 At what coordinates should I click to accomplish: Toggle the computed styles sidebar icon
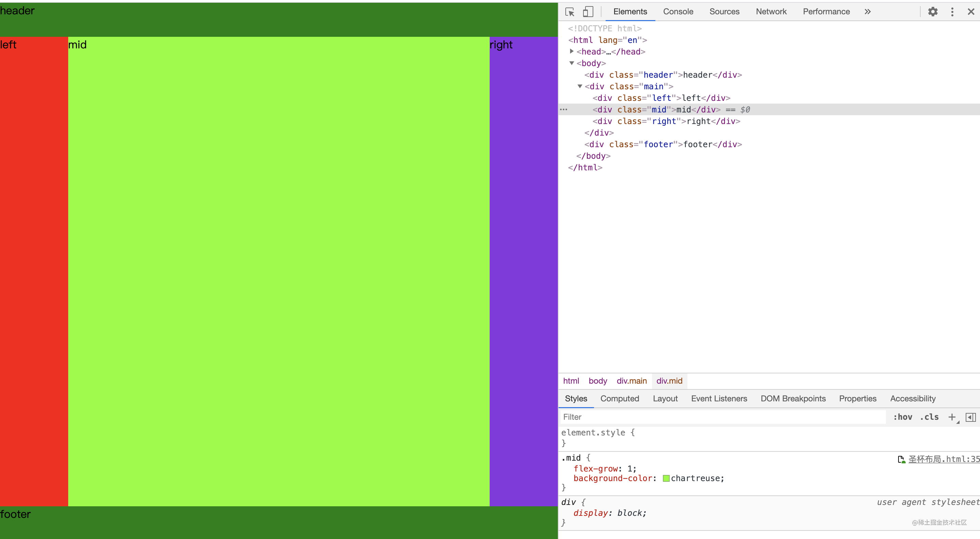pyautogui.click(x=970, y=417)
